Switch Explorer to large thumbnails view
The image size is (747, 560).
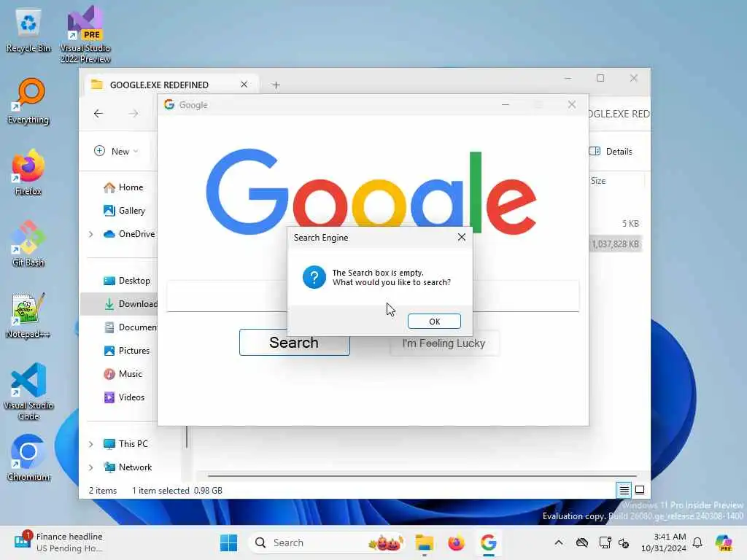coord(640,490)
